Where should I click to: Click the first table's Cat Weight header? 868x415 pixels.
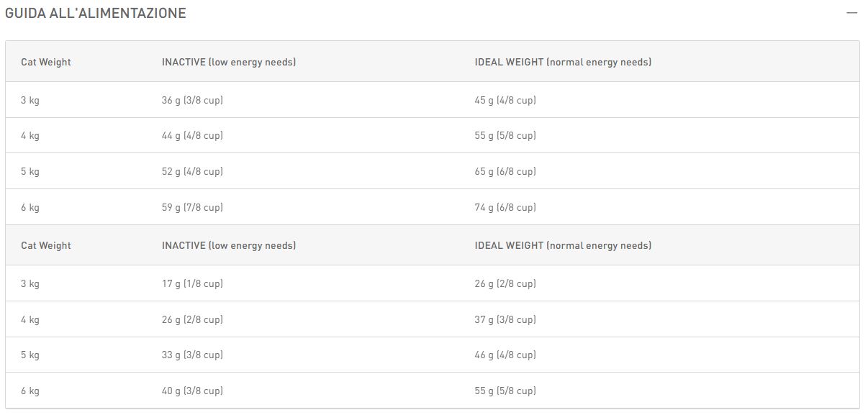tap(46, 62)
